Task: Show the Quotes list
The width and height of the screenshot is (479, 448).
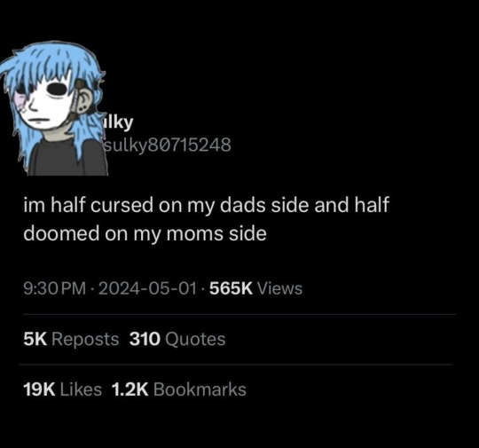Action: [x=195, y=340]
